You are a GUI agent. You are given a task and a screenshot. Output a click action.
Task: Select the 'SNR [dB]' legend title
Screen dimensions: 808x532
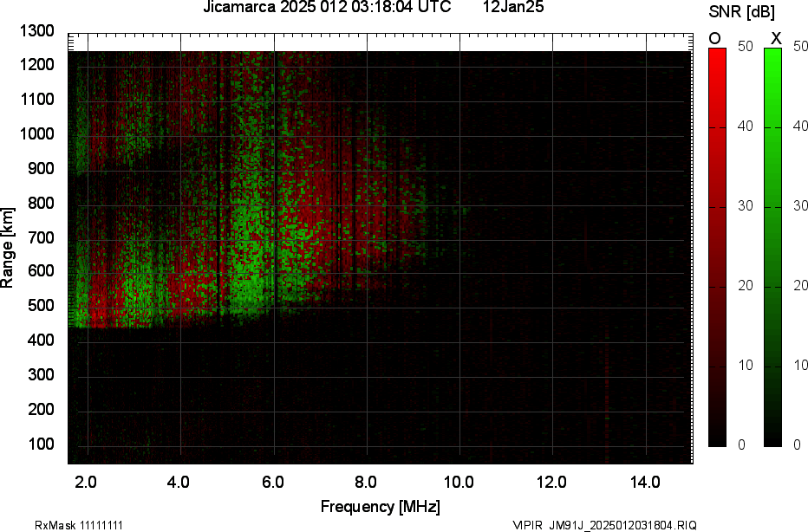click(x=742, y=11)
